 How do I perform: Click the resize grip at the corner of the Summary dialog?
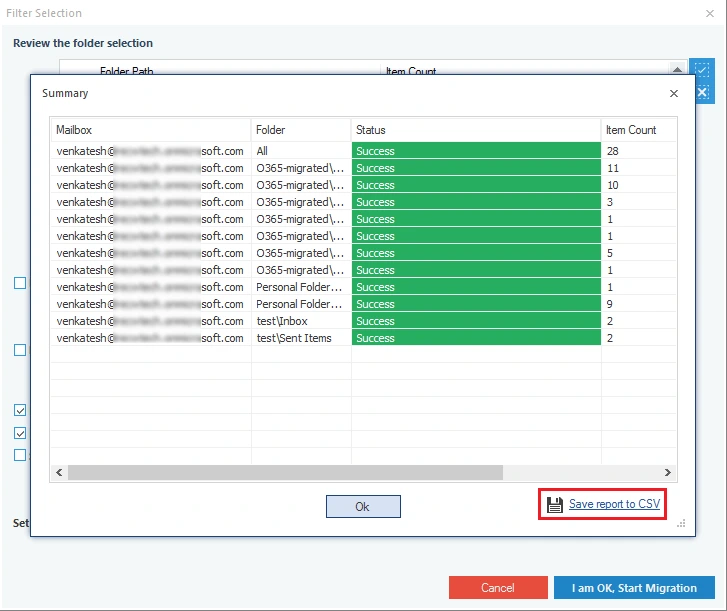[x=681, y=523]
